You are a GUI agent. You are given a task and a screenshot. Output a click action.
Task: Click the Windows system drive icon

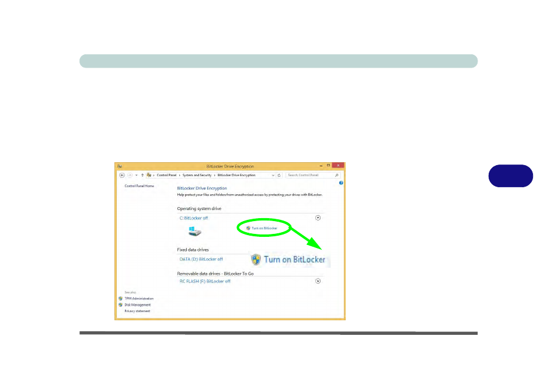click(194, 232)
